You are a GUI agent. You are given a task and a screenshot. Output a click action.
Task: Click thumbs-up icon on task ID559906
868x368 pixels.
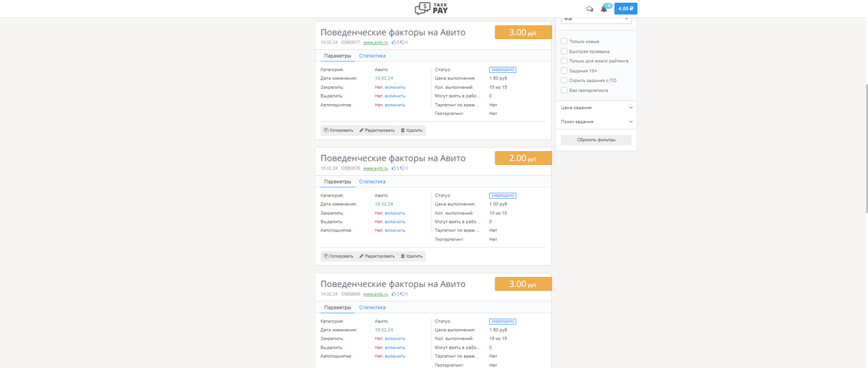pos(394,294)
